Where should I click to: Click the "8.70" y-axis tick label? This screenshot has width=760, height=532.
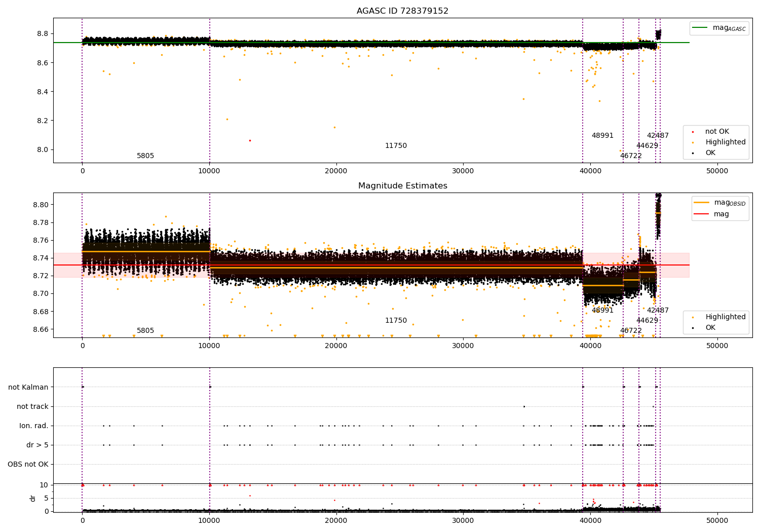pyautogui.click(x=40, y=293)
